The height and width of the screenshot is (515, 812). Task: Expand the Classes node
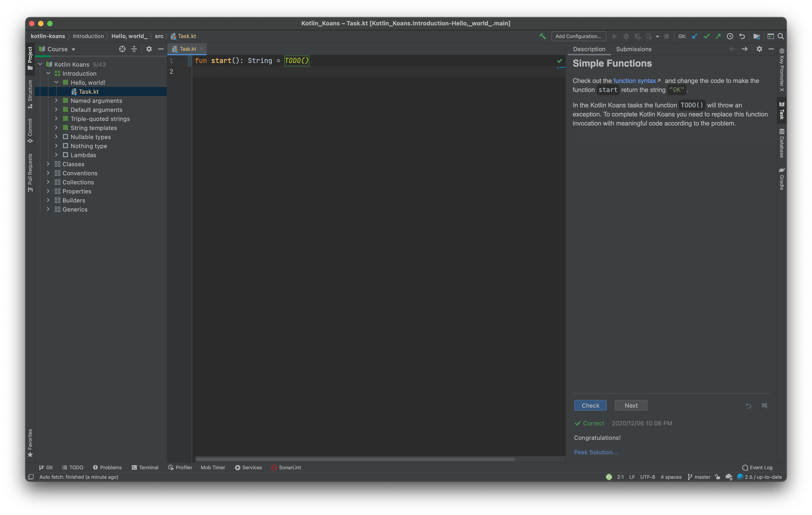point(48,164)
